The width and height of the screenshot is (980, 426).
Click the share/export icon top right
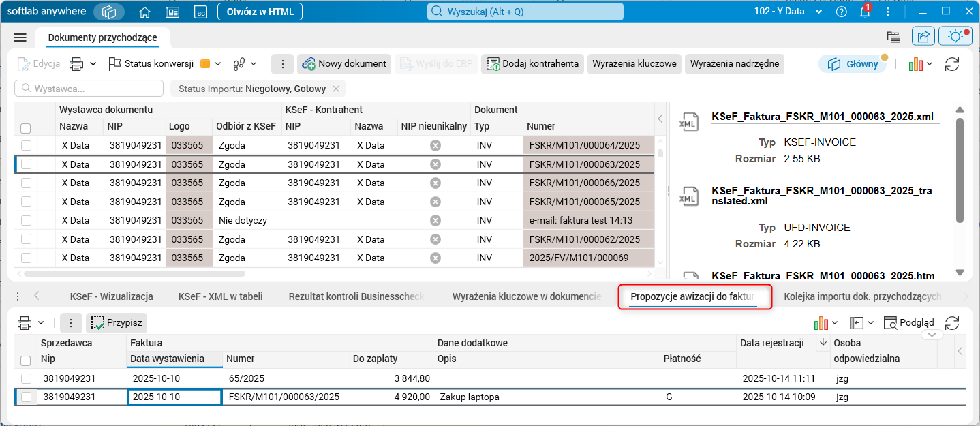click(923, 37)
